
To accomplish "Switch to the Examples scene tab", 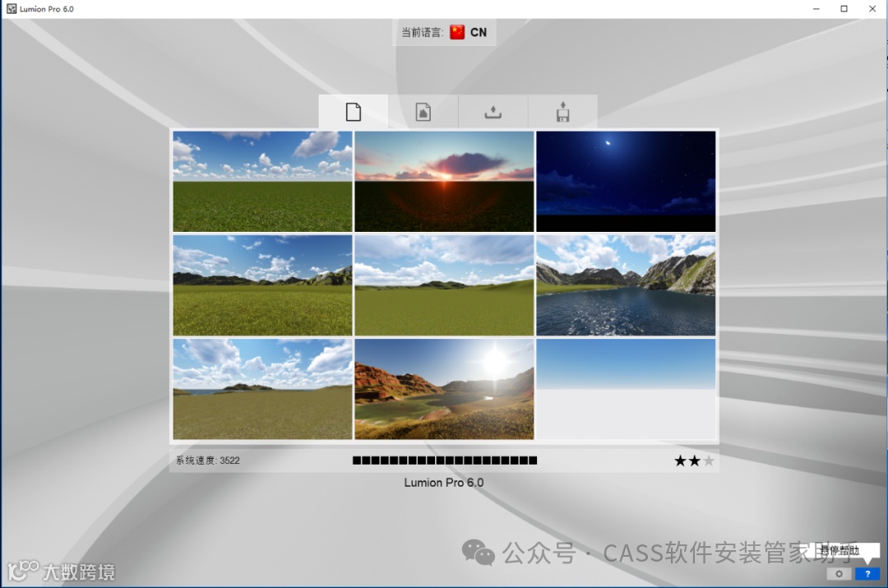I will pos(423,112).
